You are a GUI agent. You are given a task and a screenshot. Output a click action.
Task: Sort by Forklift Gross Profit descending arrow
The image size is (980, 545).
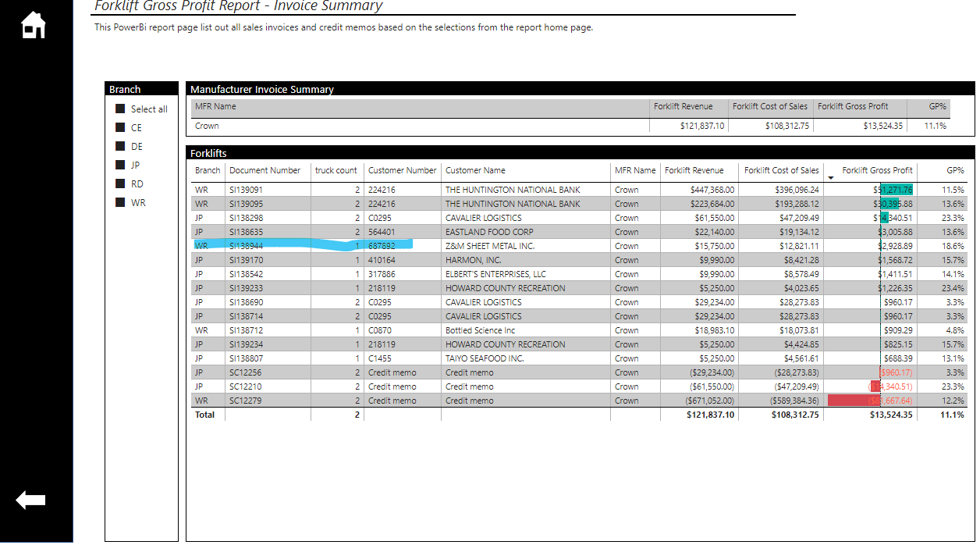(x=831, y=179)
